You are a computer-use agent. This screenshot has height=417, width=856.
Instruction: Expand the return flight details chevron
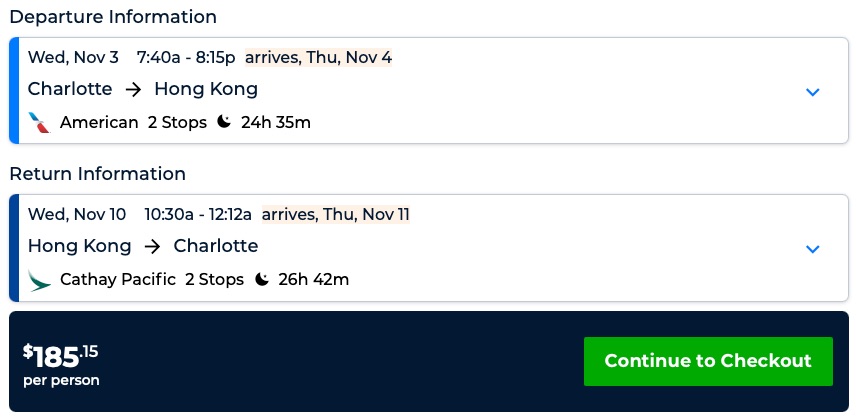pos(812,249)
